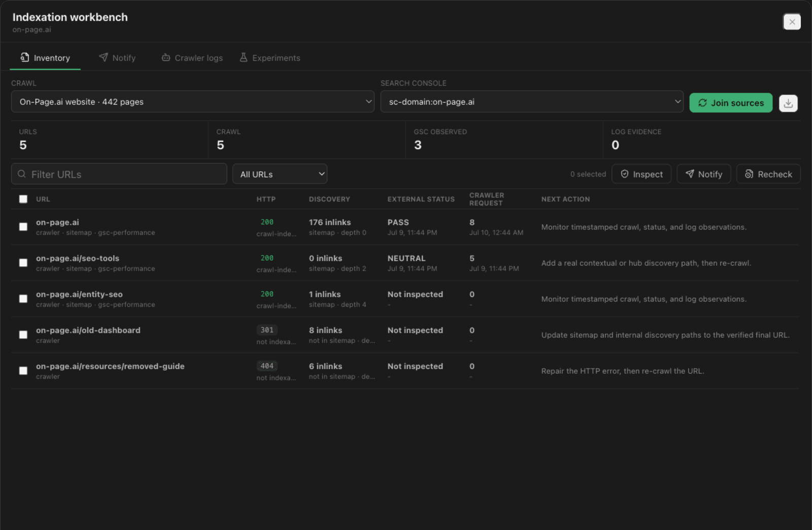Click the 'Repair the HTTP error' next action

point(623,371)
